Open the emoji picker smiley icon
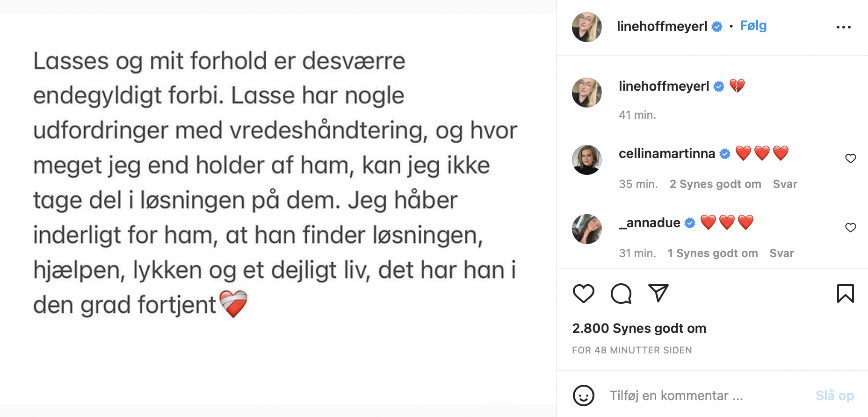This screenshot has height=417, width=868. click(x=583, y=395)
